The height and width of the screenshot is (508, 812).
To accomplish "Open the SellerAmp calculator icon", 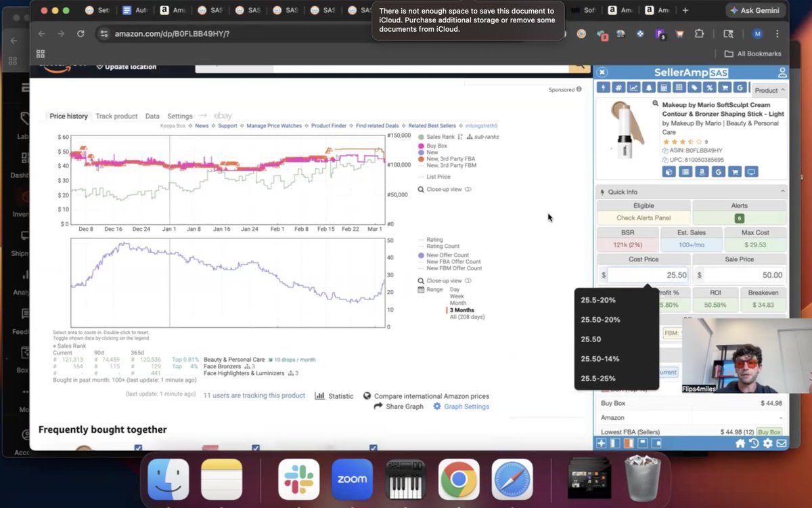I will click(664, 87).
